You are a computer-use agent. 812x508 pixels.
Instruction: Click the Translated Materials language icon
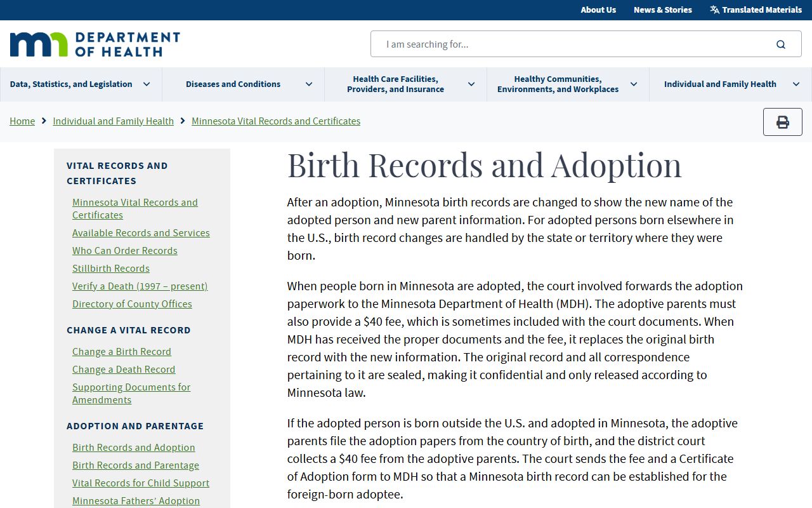point(714,10)
